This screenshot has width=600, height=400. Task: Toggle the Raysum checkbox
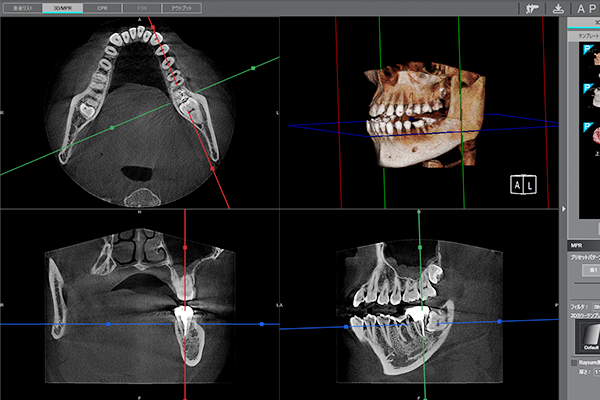(x=574, y=362)
